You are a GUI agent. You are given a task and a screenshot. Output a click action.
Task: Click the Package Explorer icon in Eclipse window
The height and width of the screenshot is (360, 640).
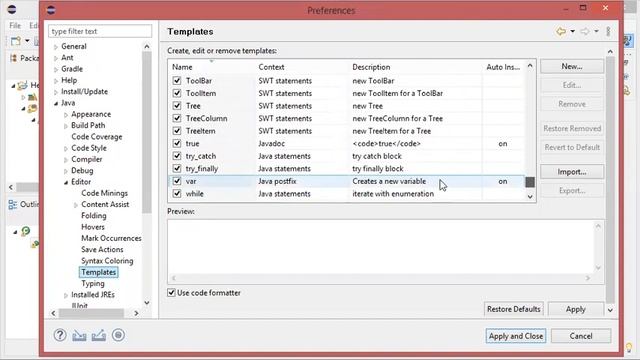13,58
